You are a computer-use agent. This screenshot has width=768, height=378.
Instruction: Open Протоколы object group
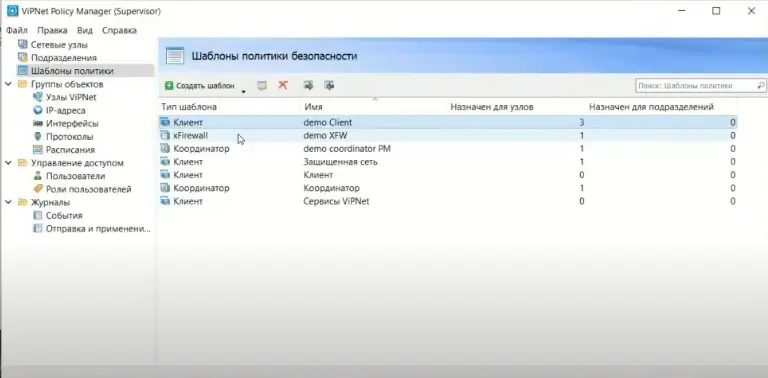[x=70, y=137]
